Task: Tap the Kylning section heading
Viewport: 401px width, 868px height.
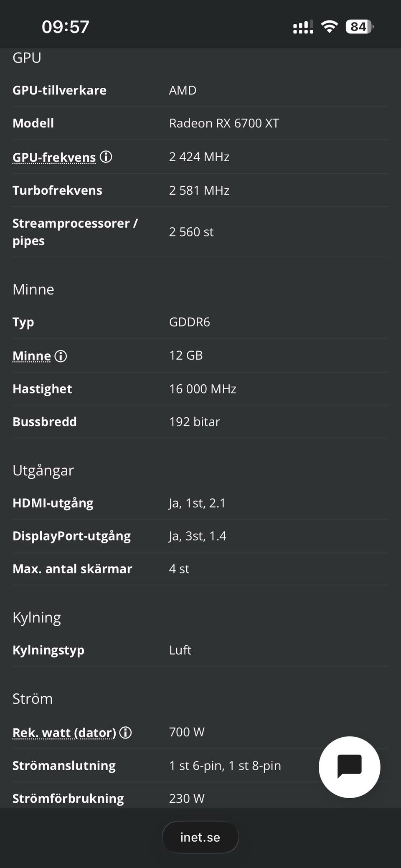Action: [37, 617]
